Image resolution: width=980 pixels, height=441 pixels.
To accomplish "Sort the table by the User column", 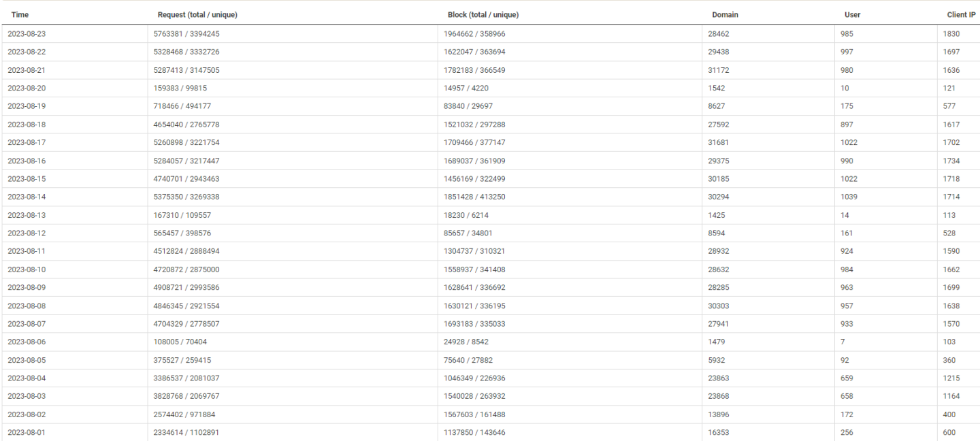I will coord(853,14).
